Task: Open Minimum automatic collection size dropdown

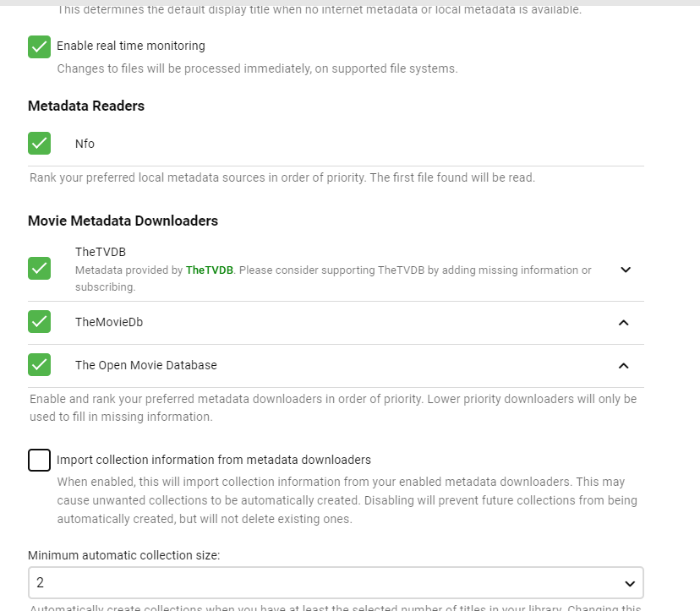Action: (335, 583)
